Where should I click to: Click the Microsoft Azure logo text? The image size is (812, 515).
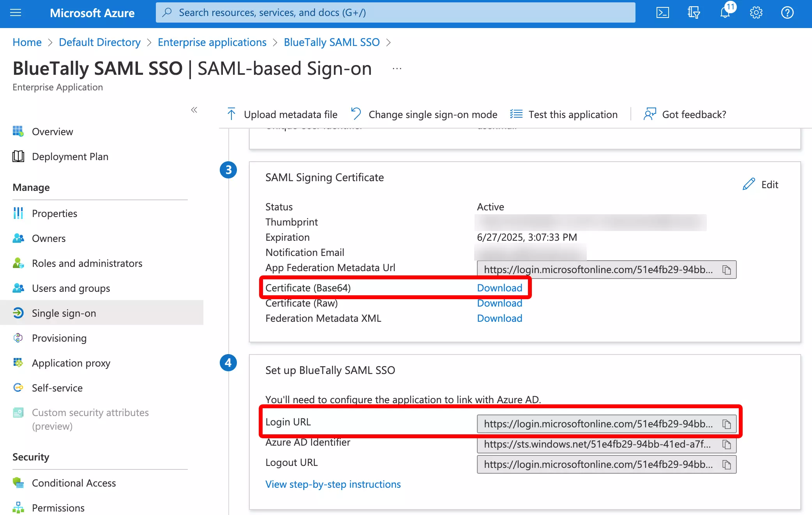point(92,13)
